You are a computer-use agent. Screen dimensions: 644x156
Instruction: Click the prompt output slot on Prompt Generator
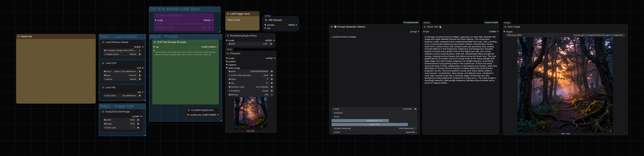(418, 32)
